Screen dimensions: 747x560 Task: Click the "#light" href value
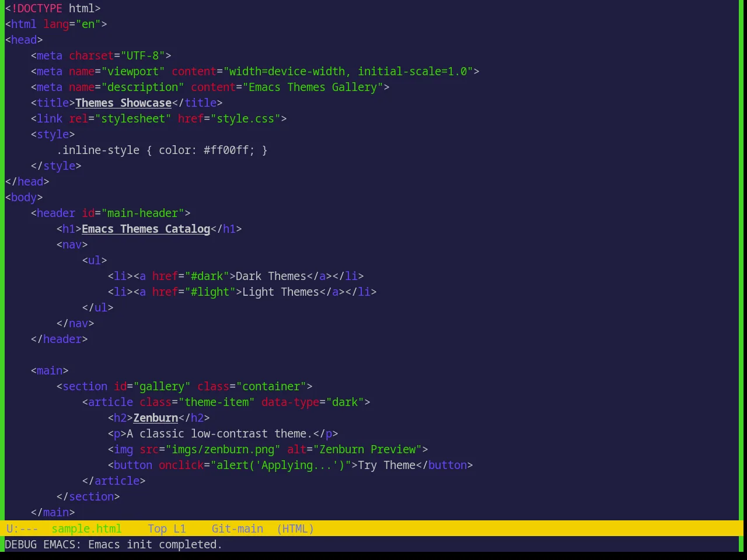210,292
